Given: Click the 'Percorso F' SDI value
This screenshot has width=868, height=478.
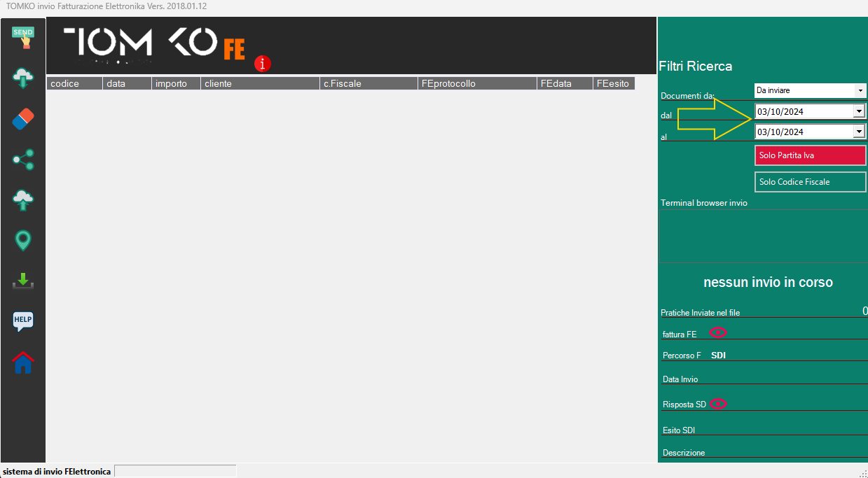Looking at the screenshot, I should pos(718,356).
